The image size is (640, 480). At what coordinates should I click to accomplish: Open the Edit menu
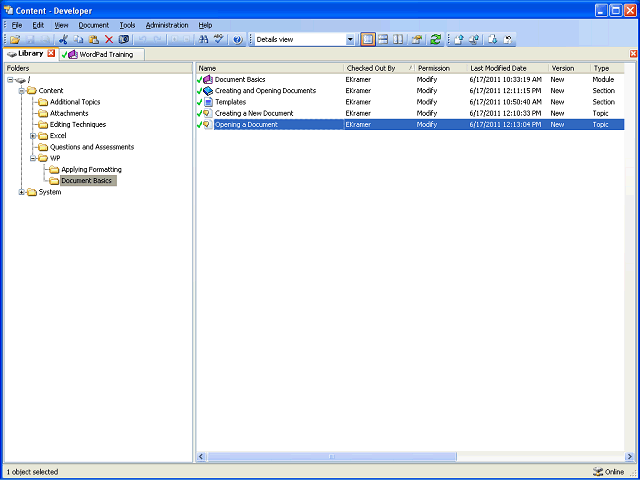coord(38,25)
